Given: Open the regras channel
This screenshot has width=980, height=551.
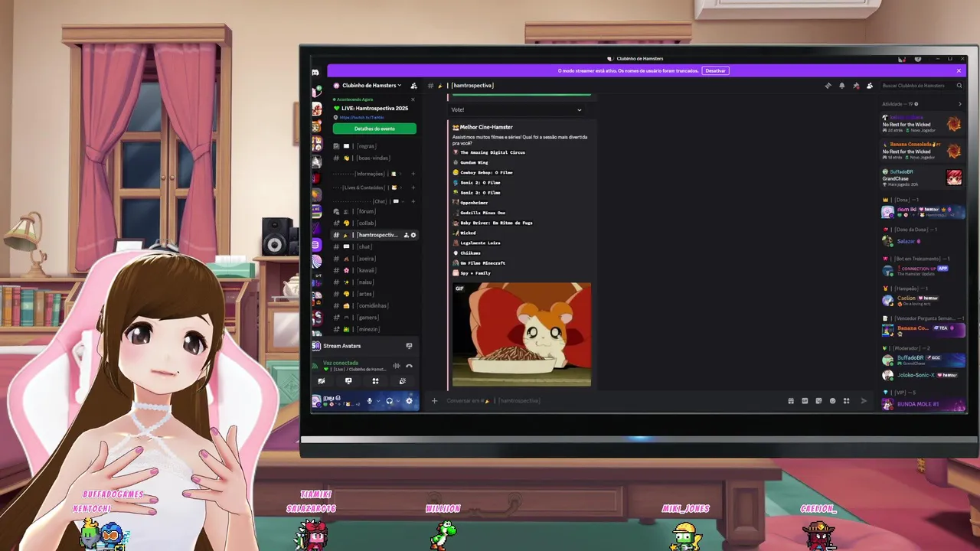Looking at the screenshot, I should pos(374,146).
